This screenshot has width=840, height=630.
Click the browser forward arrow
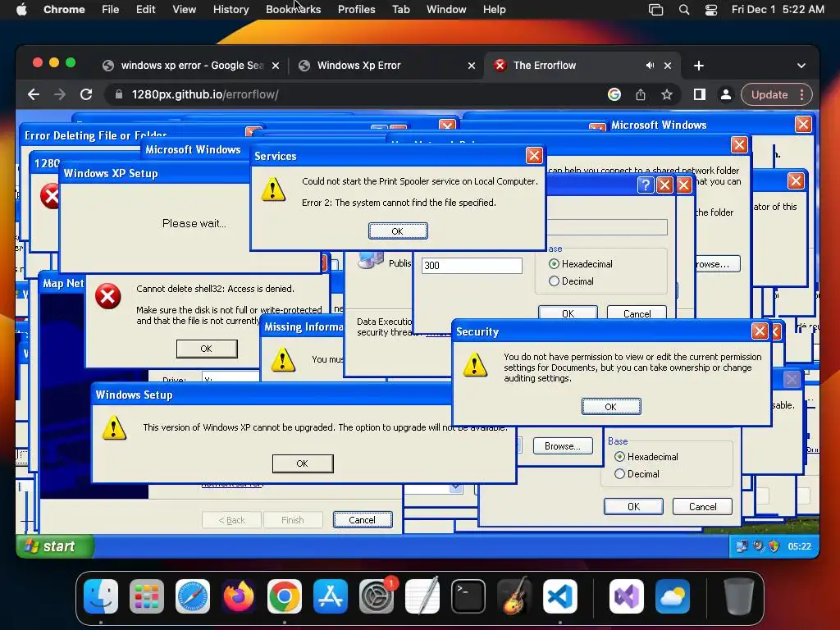click(59, 94)
